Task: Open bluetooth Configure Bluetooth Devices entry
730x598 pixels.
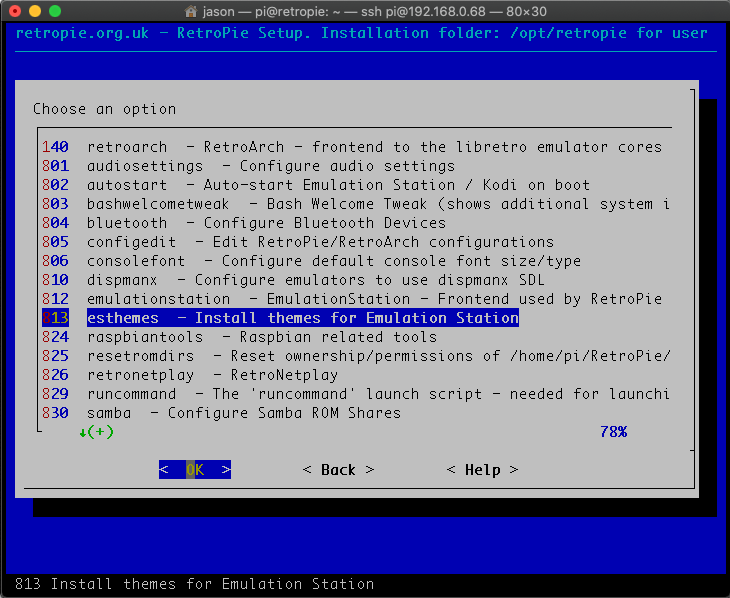Action: pyautogui.click(x=266, y=223)
